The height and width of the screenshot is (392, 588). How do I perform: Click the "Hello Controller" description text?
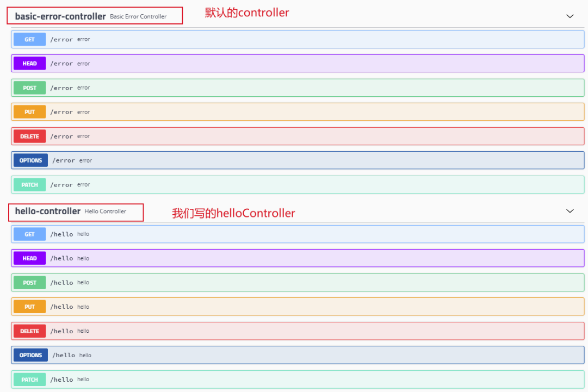coord(106,211)
